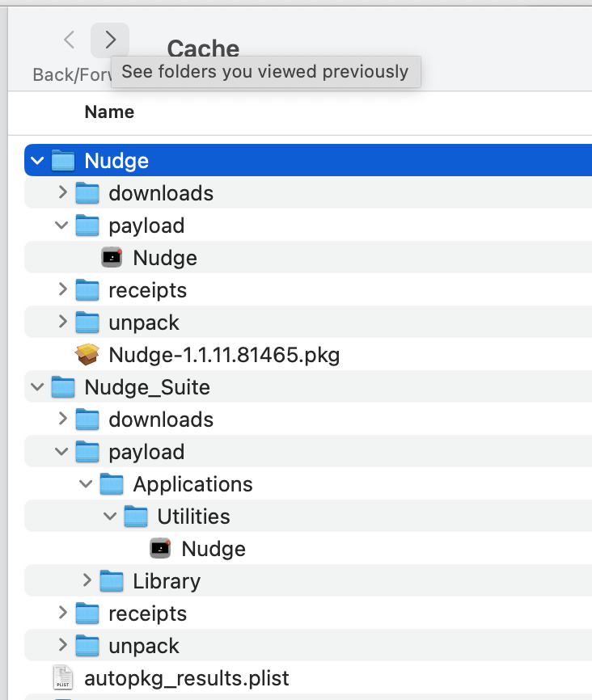Collapse the Nudge folder disclosure triangle
Image resolution: width=592 pixels, height=700 pixels.
(37, 160)
